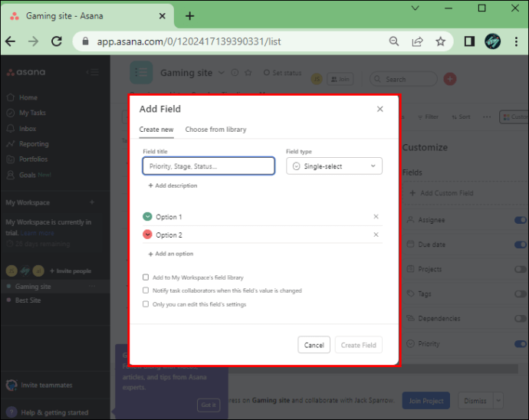Screen dimensions: 529x420
Task: Toggle the Dependencies field switch
Action: [x=521, y=319]
